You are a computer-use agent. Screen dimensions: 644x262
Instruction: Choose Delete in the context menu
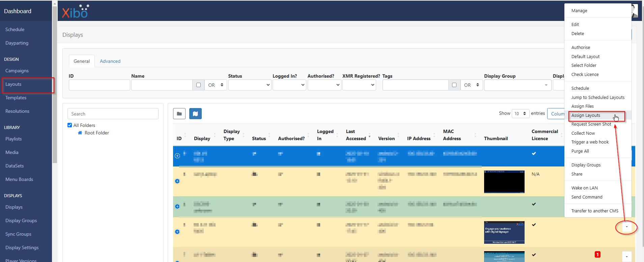[578, 34]
